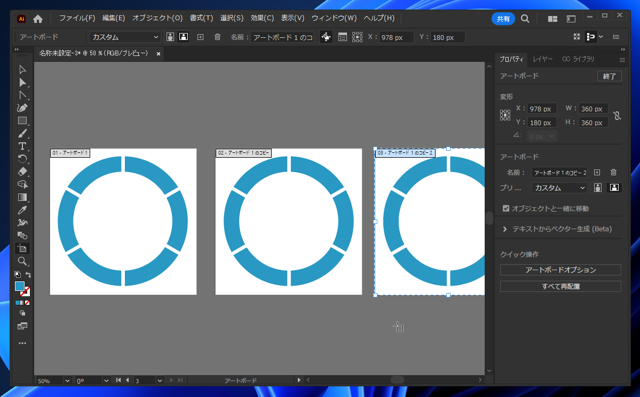Select the Type tool
The image size is (640, 397).
[22, 146]
